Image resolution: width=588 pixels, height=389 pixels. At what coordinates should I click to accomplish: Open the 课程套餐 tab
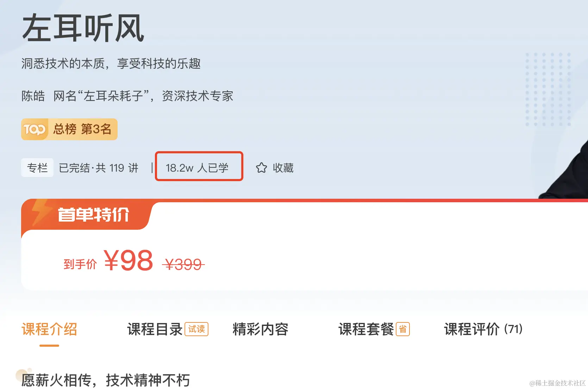click(x=366, y=329)
